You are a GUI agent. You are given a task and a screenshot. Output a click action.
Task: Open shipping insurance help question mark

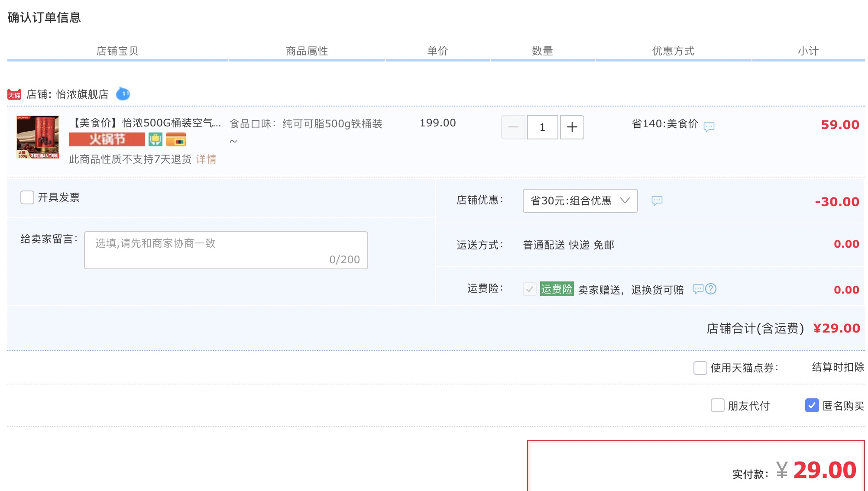711,289
